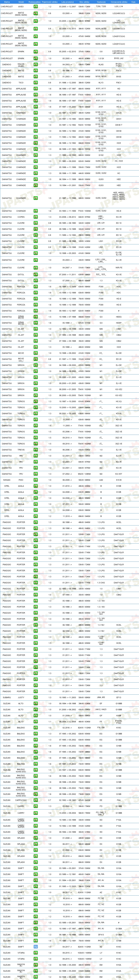Click the PIXO model cell
Viewport: 139px width, 980px height.
[21, 480]
